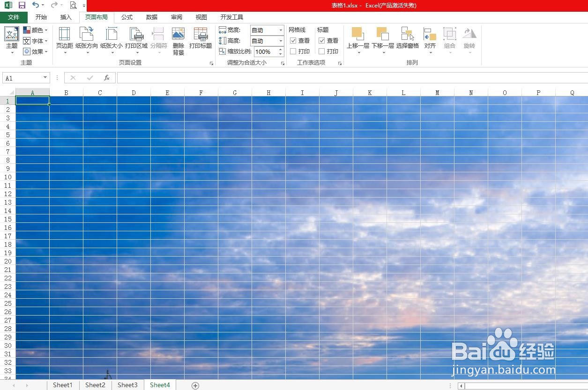
Task: Switch to Developer (开发工具) tab
Action: (232, 17)
